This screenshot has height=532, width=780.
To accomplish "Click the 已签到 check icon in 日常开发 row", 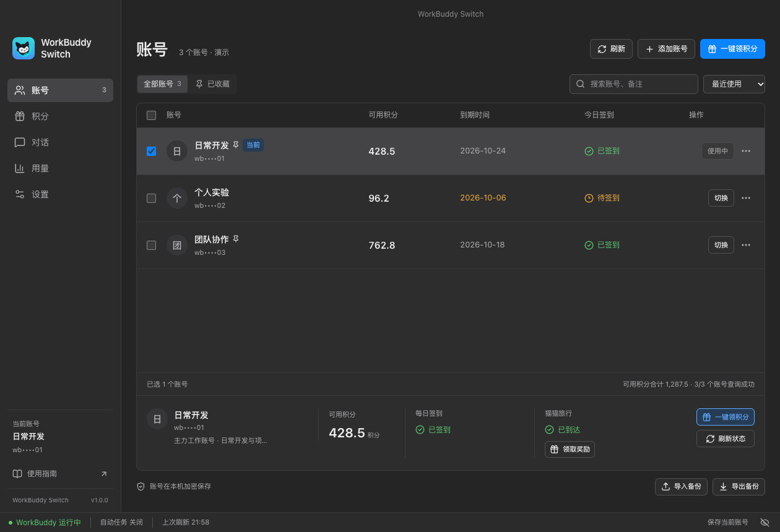I will point(589,151).
